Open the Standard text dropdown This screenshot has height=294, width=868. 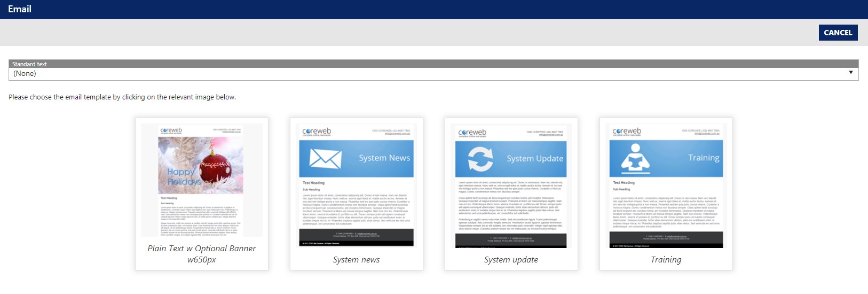pos(432,74)
